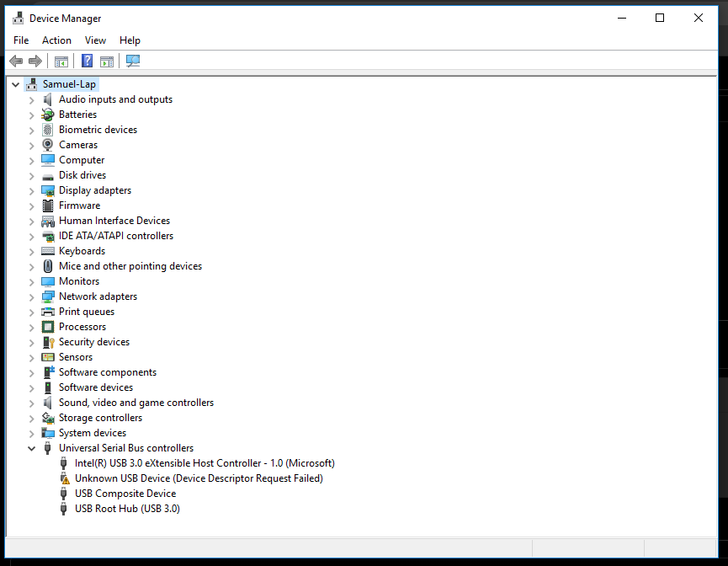Collapse Universal Serial Bus controllers

pos(32,448)
